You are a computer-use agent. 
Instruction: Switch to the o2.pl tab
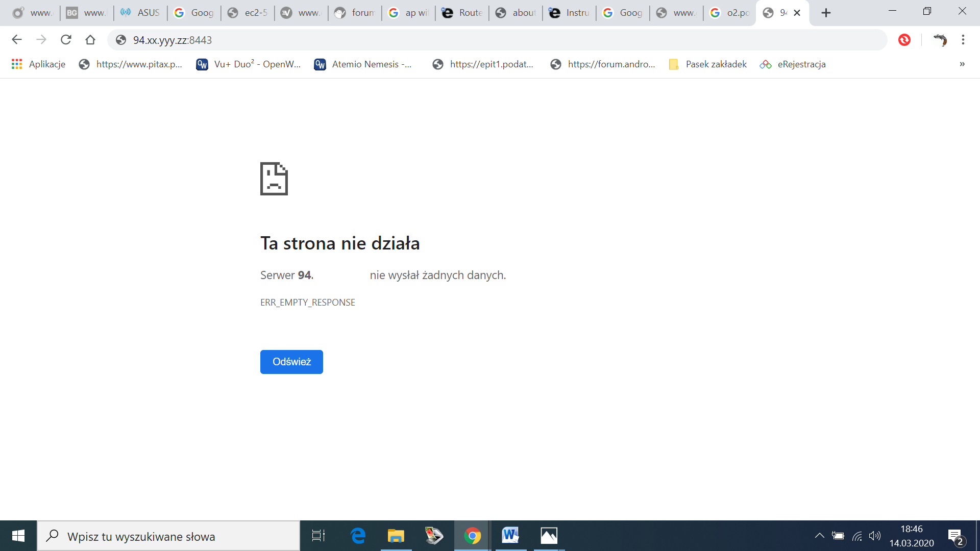point(730,13)
